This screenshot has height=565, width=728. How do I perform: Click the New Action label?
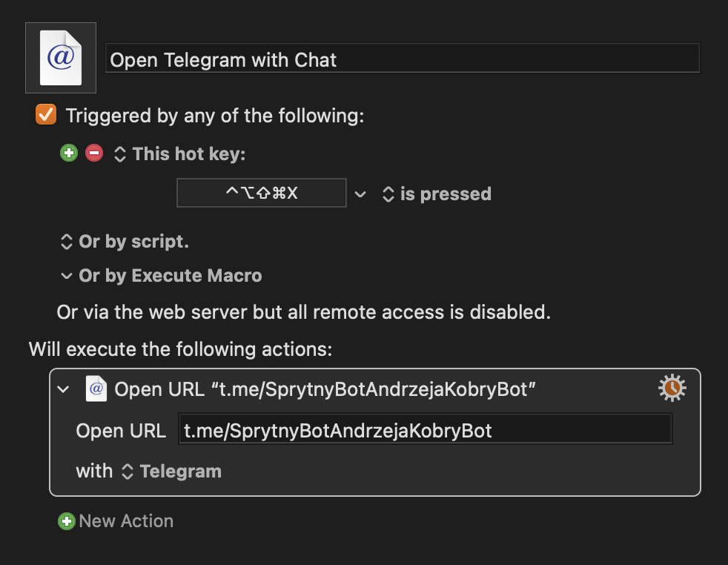click(x=126, y=521)
